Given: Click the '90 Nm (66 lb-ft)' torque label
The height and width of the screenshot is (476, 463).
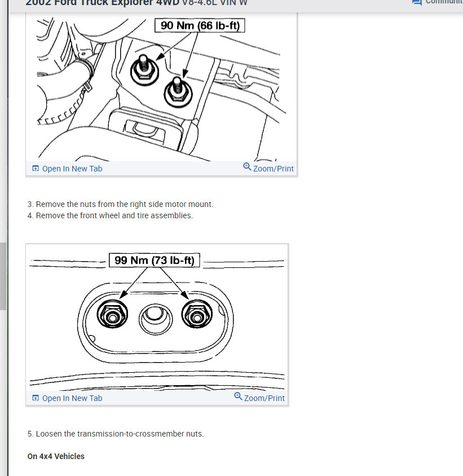Looking at the screenshot, I should 200,25.
